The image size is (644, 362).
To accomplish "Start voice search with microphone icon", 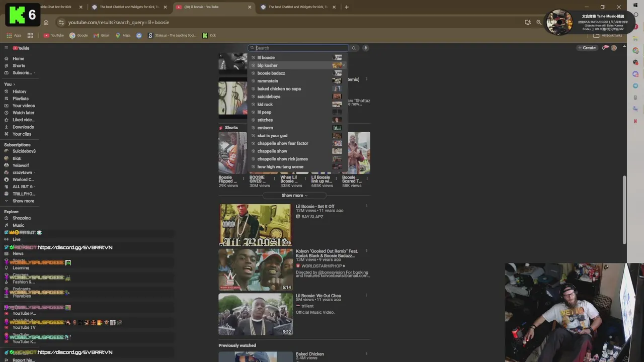I will [366, 48].
